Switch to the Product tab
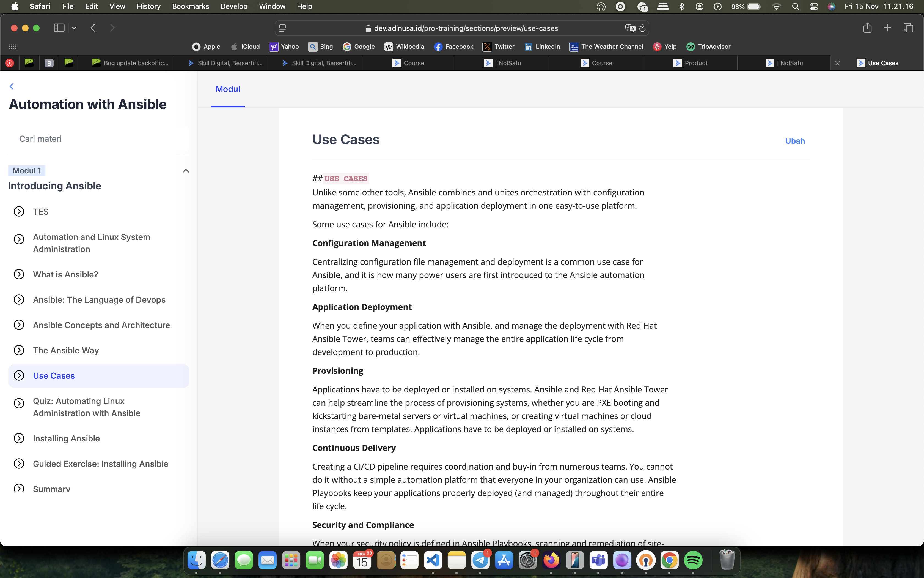Image resolution: width=924 pixels, height=578 pixels. [690, 63]
